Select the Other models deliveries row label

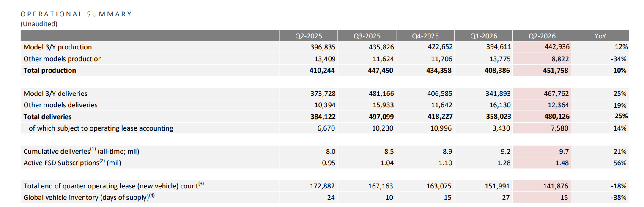(60, 105)
